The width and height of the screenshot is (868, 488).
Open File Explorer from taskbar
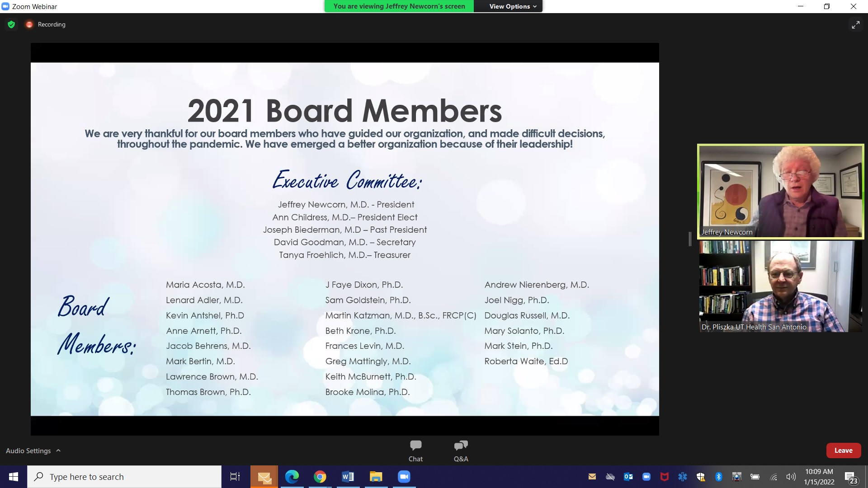tap(376, 477)
